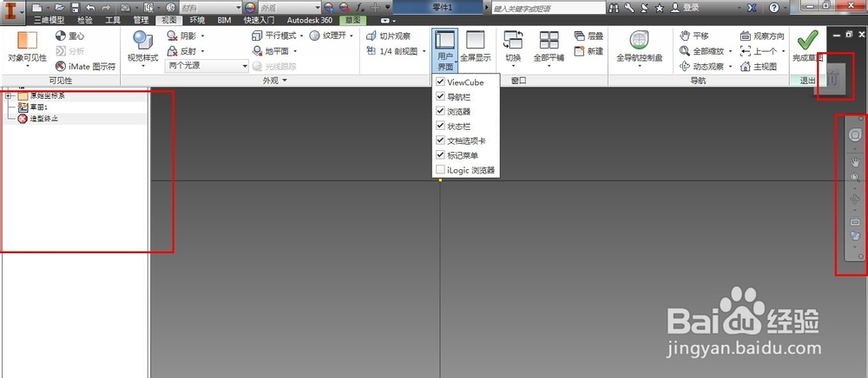Check the iLogic 浏览器 checkbox
Screen dimensions: 868x378
[440, 170]
